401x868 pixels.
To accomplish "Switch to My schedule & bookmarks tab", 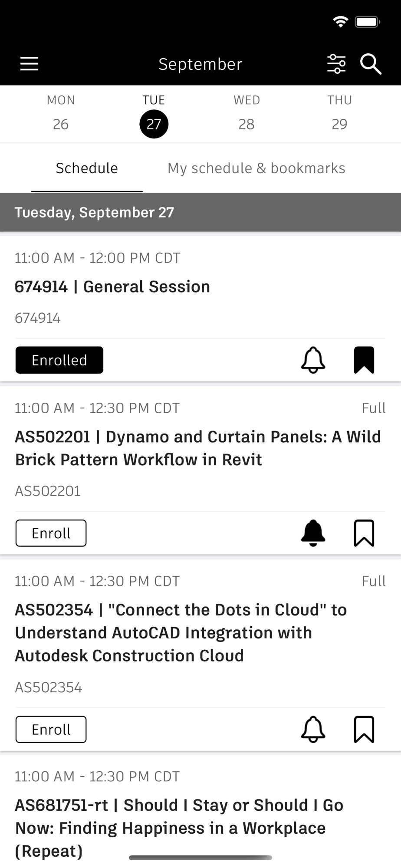I will coord(256,168).
